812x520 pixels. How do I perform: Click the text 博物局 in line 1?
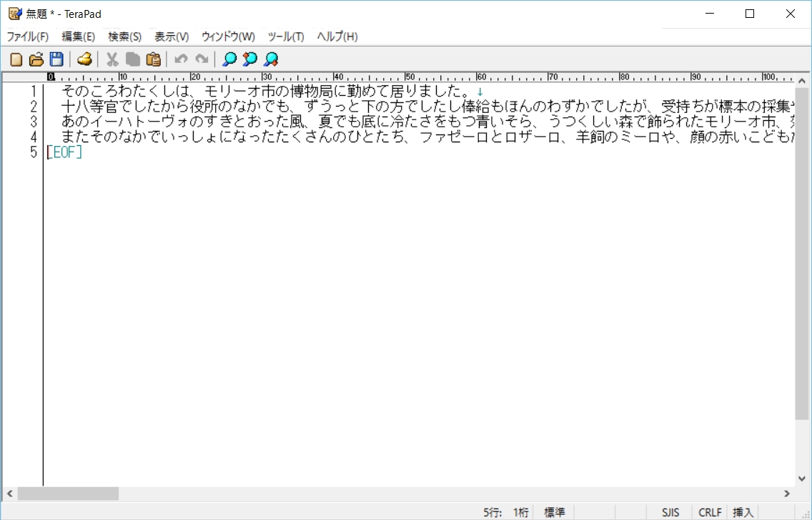pyautogui.click(x=311, y=92)
